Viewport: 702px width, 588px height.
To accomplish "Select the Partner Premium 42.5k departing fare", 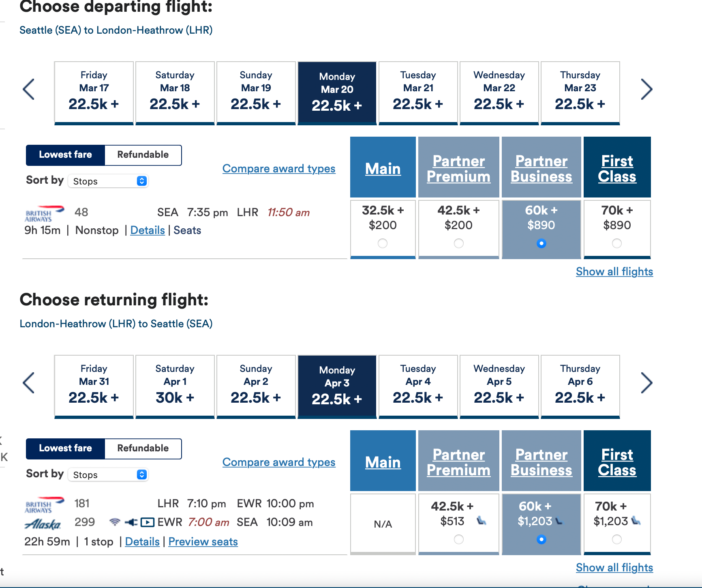I will pos(458,243).
